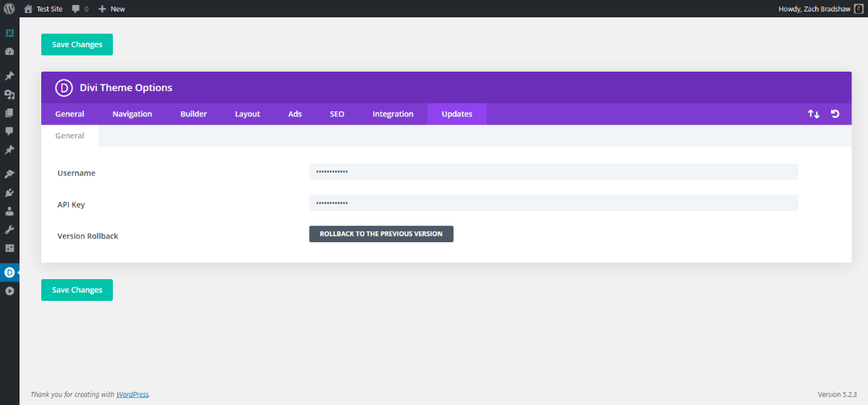Click the import/export arrows icon
This screenshot has width=868, height=405.
point(814,114)
